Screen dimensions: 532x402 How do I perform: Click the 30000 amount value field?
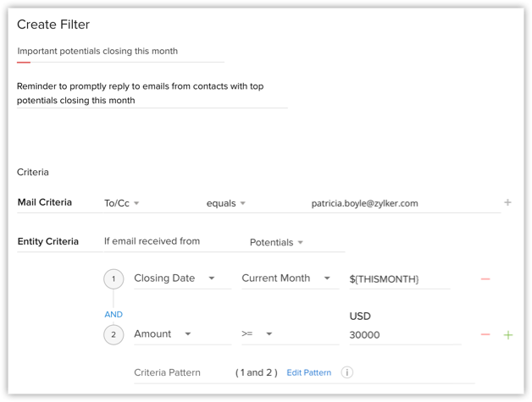pyautogui.click(x=405, y=335)
